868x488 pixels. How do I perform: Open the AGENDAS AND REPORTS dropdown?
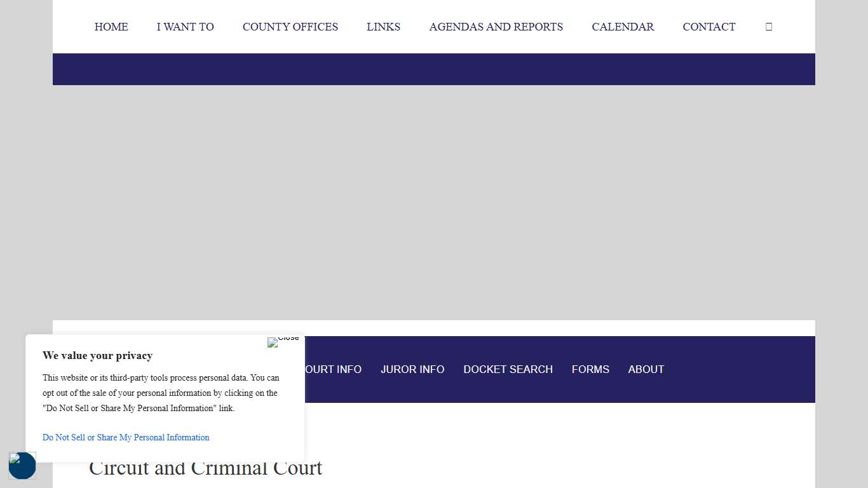click(x=496, y=27)
